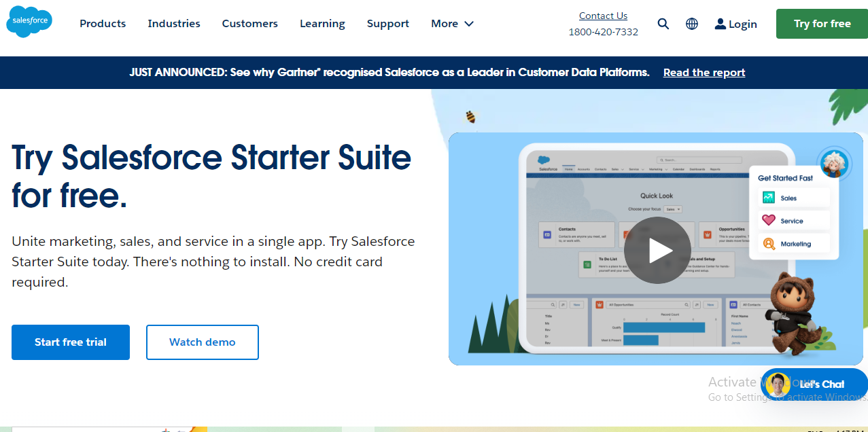868x432 pixels.
Task: Open the search magnifier icon
Action: (663, 24)
